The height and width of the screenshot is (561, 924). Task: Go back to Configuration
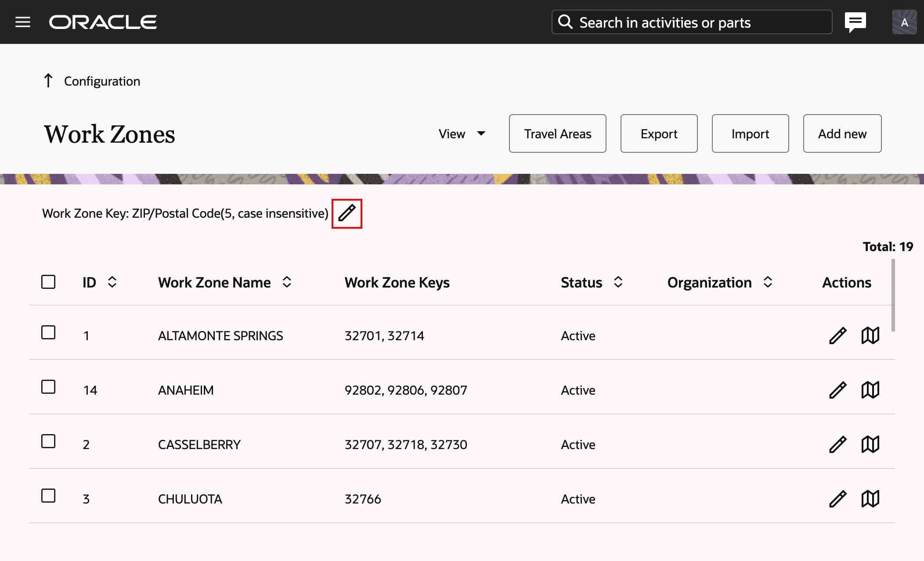pos(102,81)
